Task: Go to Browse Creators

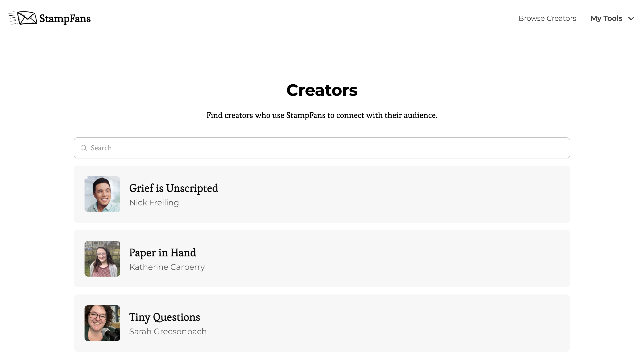Action: (547, 18)
